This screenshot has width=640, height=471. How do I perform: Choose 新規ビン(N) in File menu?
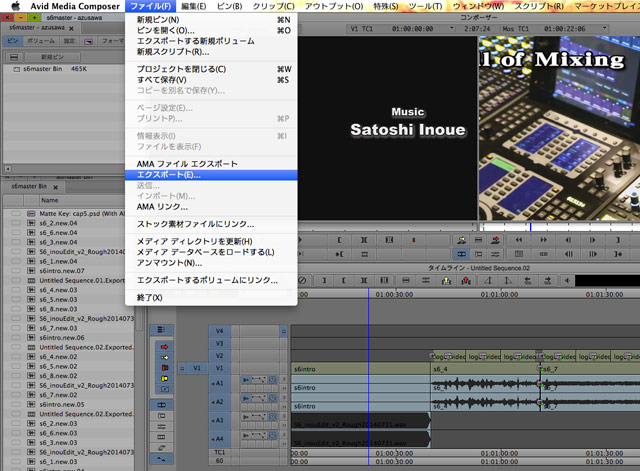[211, 20]
